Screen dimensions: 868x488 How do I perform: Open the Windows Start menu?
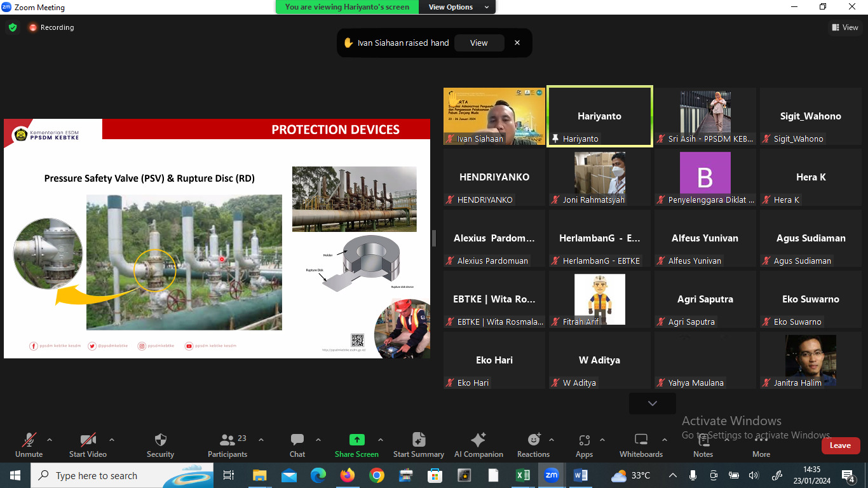coord(15,475)
